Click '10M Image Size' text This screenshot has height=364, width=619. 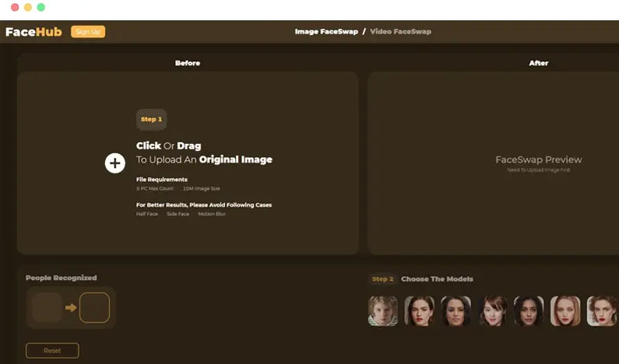click(202, 188)
